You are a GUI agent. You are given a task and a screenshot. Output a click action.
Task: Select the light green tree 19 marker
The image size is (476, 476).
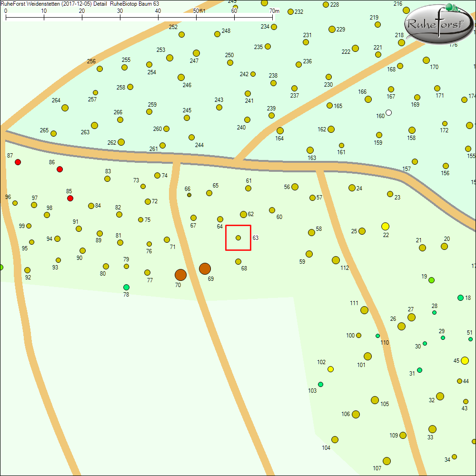[x=431, y=280]
